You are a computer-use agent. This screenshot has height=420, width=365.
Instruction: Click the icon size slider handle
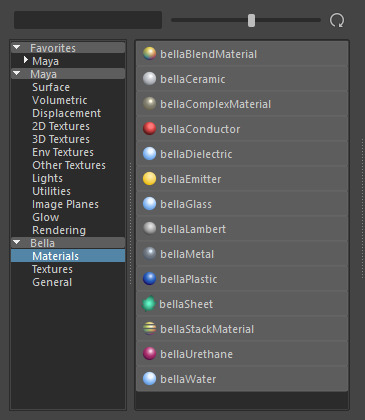point(251,20)
